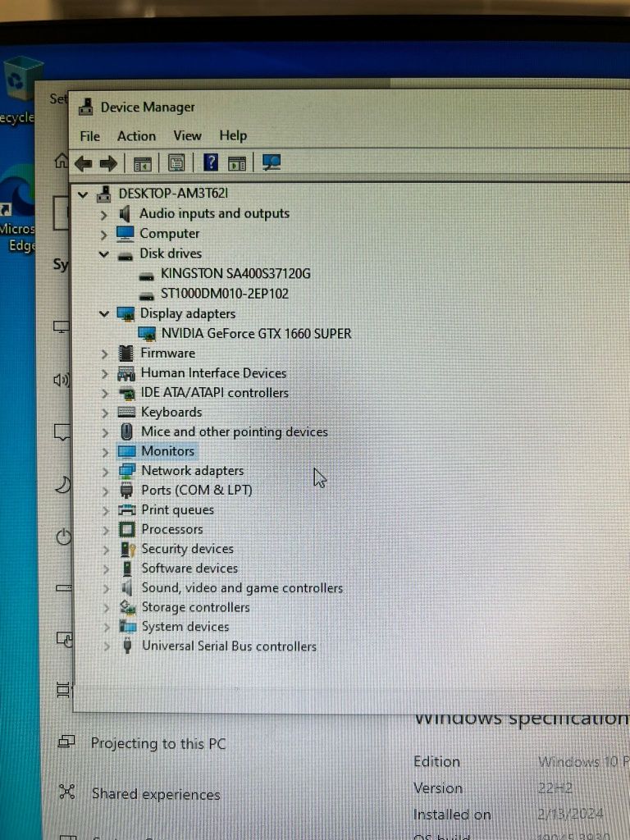This screenshot has width=630, height=840.
Task: Click the Network adapters icon
Action: point(127,471)
